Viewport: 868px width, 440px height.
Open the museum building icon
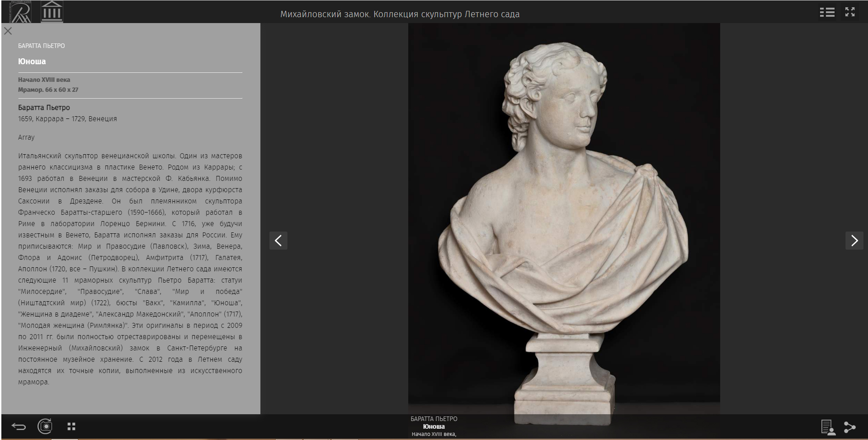tap(52, 12)
